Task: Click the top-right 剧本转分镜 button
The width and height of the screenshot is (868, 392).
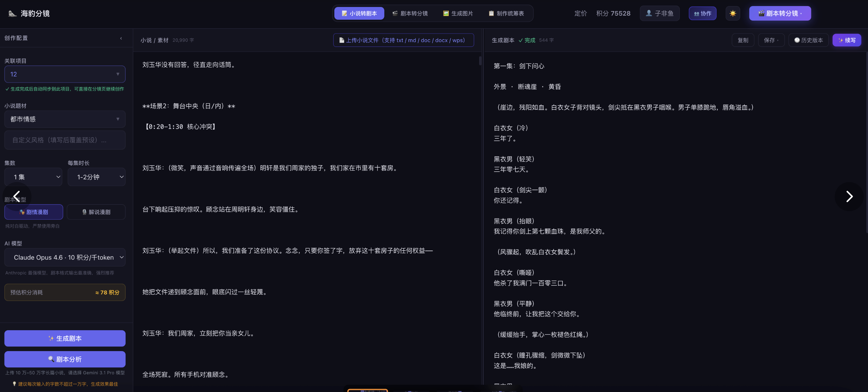Action: click(780, 14)
